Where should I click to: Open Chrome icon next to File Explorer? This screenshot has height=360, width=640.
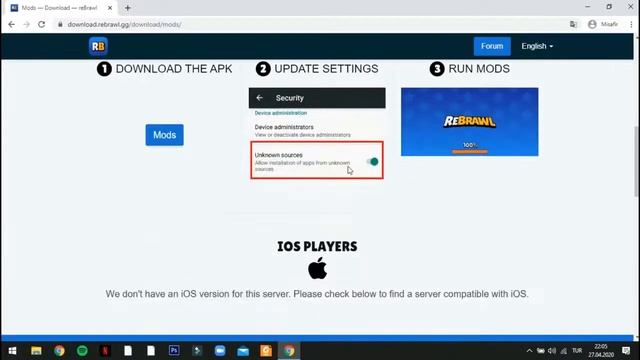(60, 351)
